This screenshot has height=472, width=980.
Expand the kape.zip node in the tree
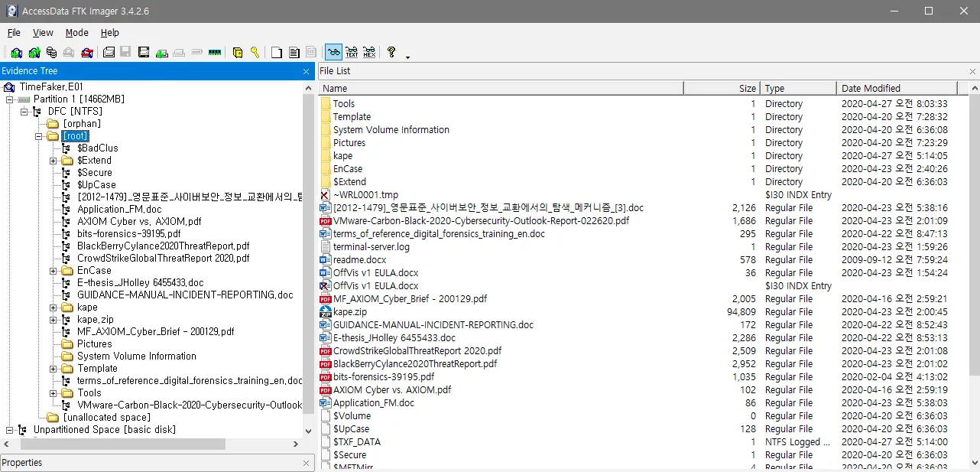pyautogui.click(x=54, y=320)
